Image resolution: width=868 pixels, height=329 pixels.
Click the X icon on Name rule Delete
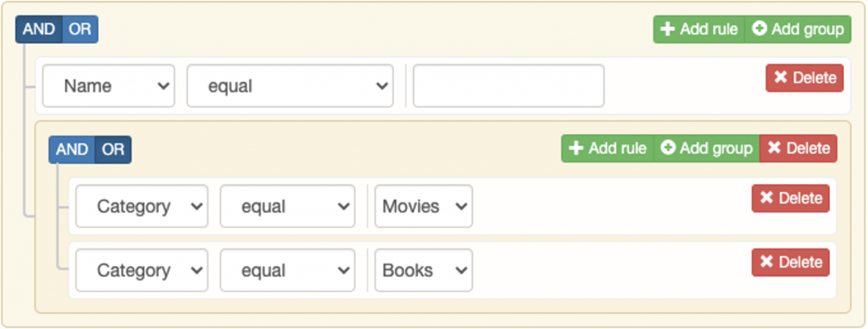(781, 77)
